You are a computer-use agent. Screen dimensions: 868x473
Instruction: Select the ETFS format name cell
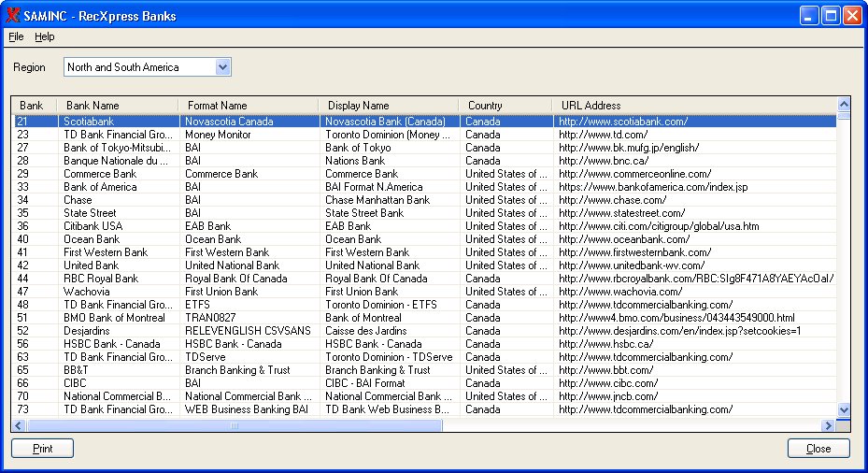pyautogui.click(x=197, y=305)
